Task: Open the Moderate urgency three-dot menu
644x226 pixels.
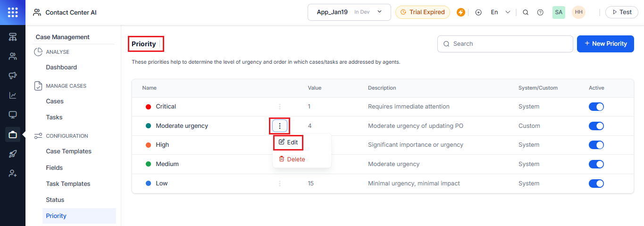Action: click(x=280, y=126)
